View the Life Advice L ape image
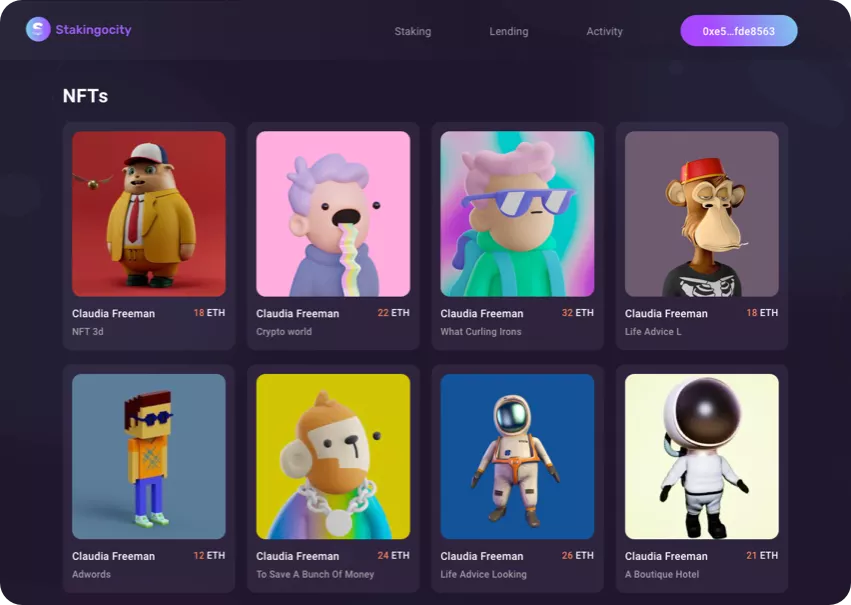Image resolution: width=851 pixels, height=605 pixels. tap(701, 214)
